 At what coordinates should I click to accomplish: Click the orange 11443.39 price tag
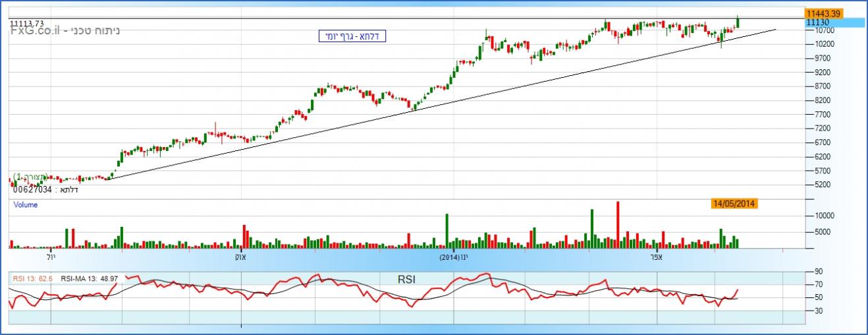coord(823,13)
